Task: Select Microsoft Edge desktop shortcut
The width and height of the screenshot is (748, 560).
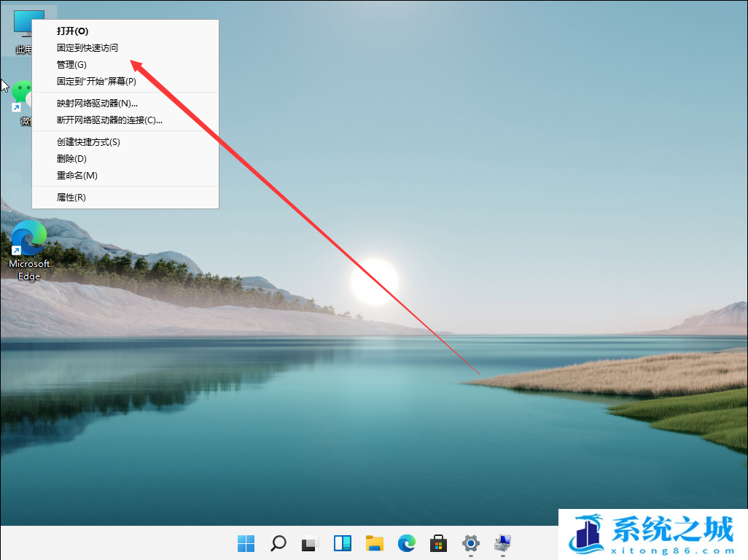Action: 29,250
